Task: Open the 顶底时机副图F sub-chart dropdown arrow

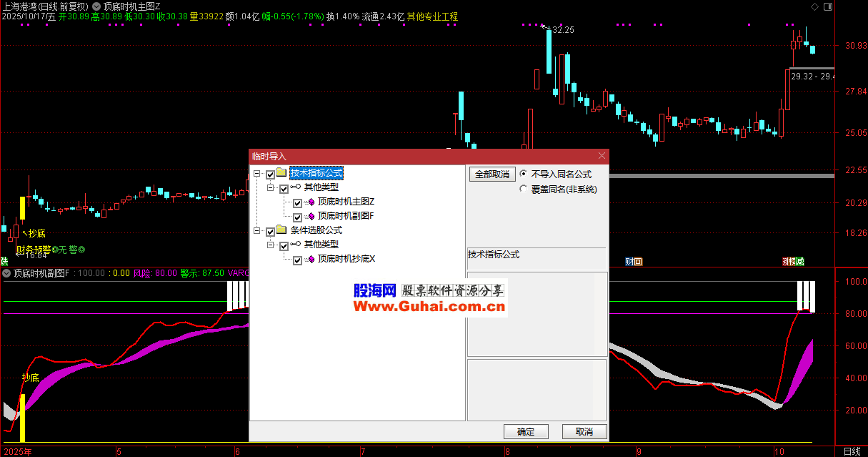Action: (6, 273)
